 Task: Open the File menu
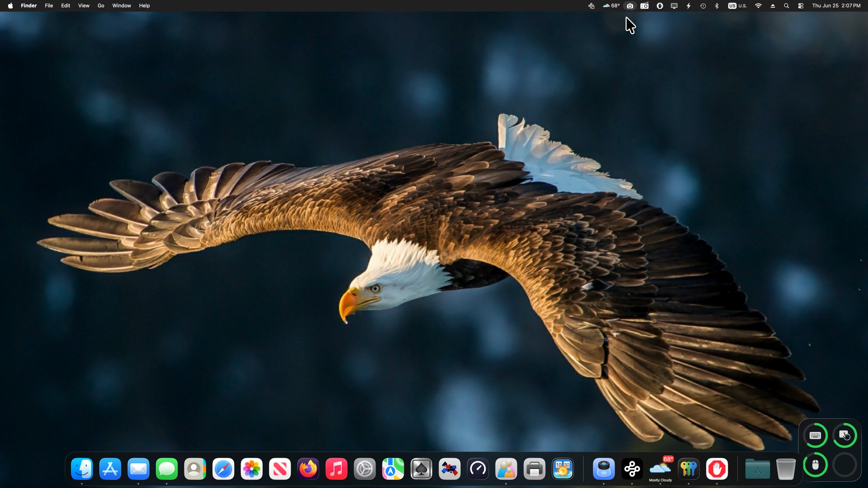click(x=49, y=6)
